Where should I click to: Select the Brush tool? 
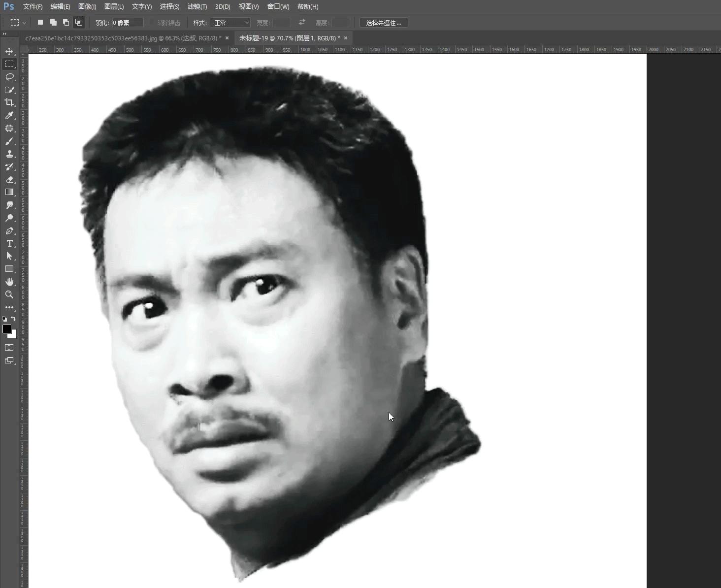pos(10,141)
